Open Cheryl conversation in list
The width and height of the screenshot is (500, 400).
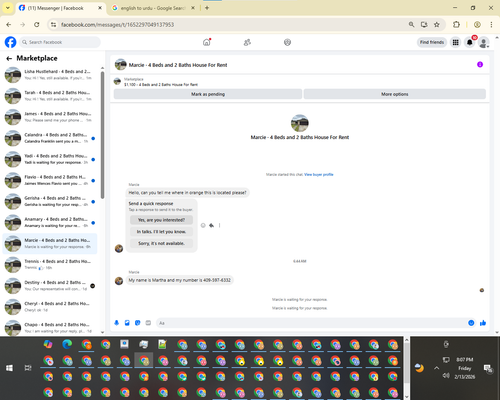pyautogui.click(x=50, y=307)
